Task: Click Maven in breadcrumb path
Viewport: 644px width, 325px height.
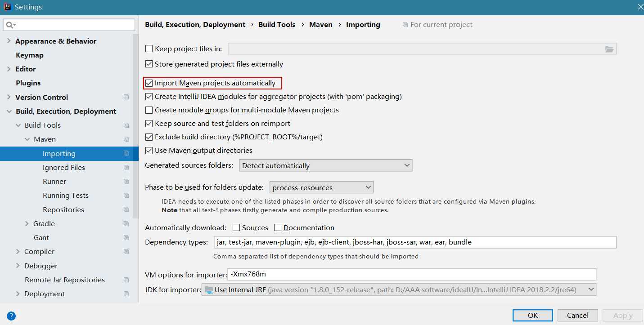Action: click(321, 25)
